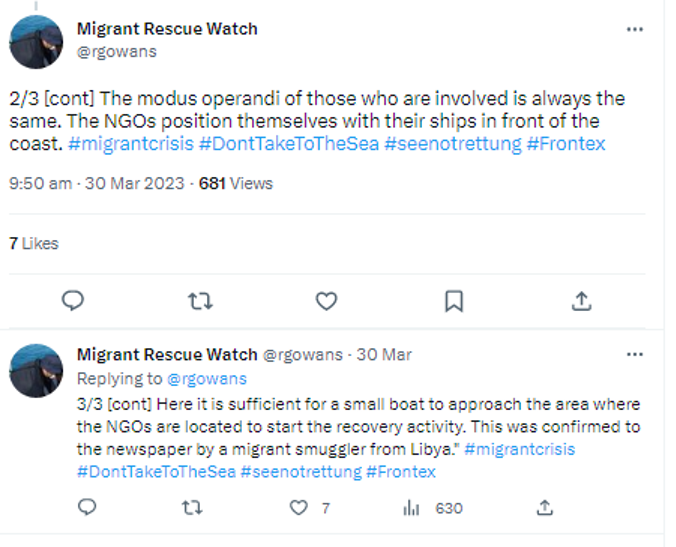
Task: Click @rgowans in 'Replying to' line
Action: [206, 379]
